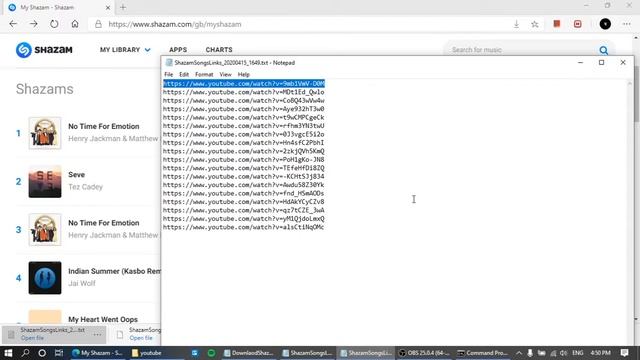The image size is (640, 360).
Task: Open Notepad View menu
Action: [x=225, y=74]
